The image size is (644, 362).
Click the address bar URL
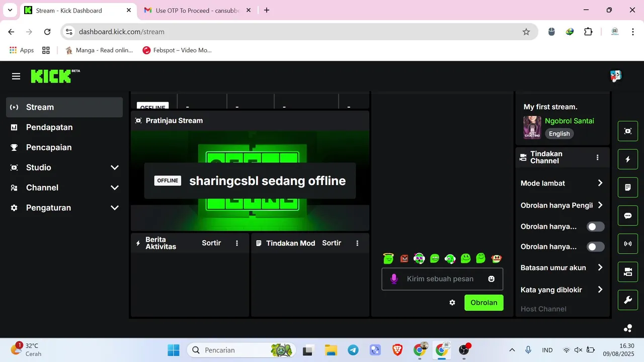(122, 32)
